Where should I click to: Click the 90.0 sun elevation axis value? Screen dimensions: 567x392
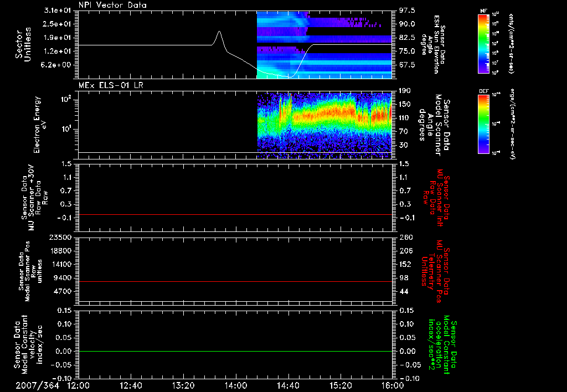[407, 24]
